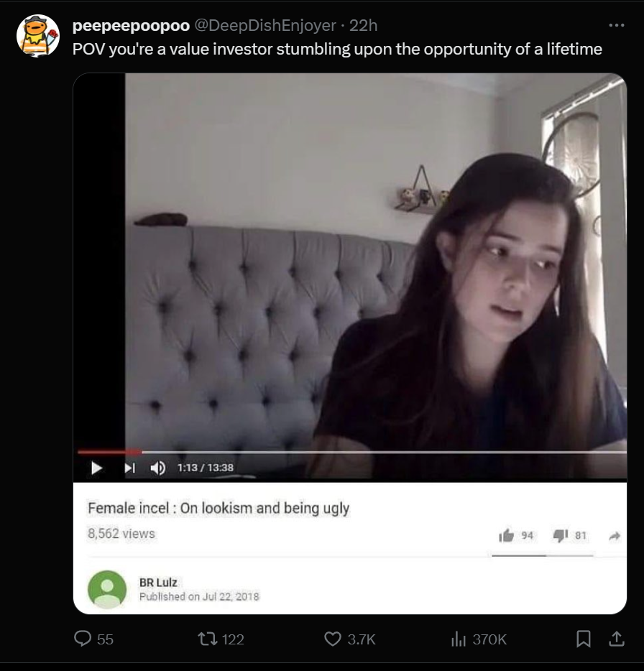Like the tweet with the heart icon
This screenshot has width=644, height=671.
pyautogui.click(x=333, y=639)
